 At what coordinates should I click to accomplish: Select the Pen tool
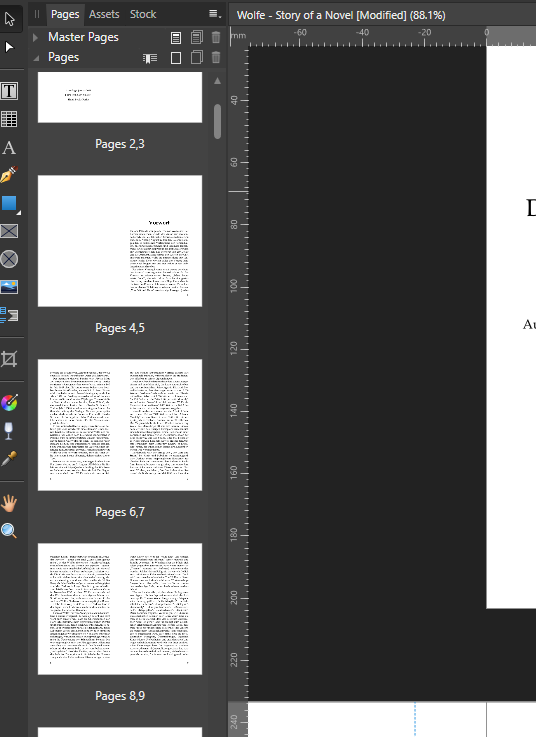[9, 174]
